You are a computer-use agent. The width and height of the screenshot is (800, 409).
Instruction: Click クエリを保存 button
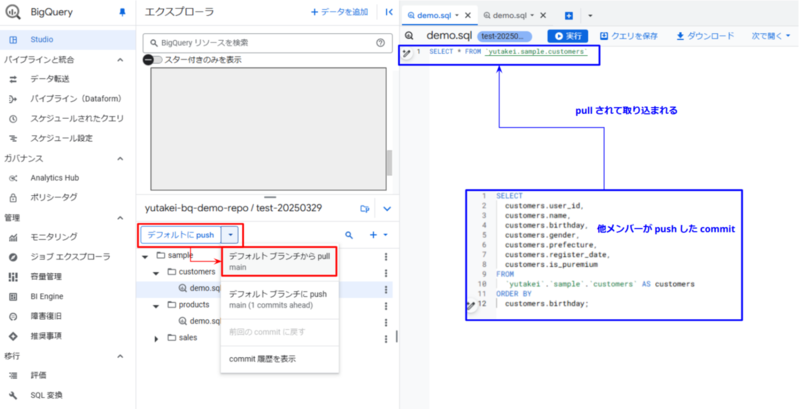point(629,36)
